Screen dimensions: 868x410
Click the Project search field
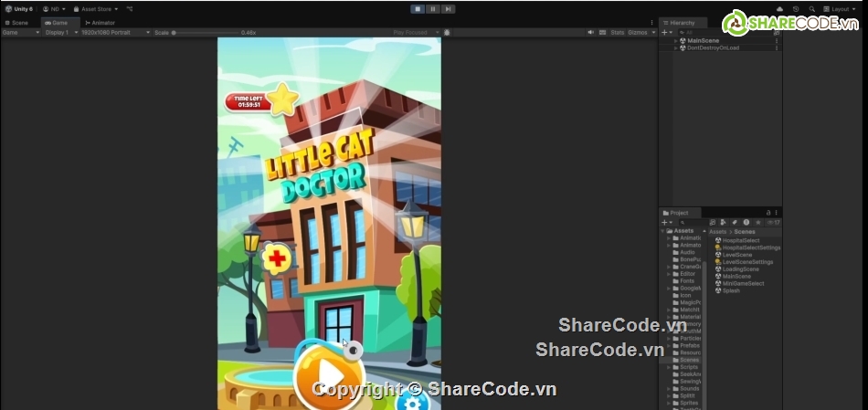click(692, 223)
